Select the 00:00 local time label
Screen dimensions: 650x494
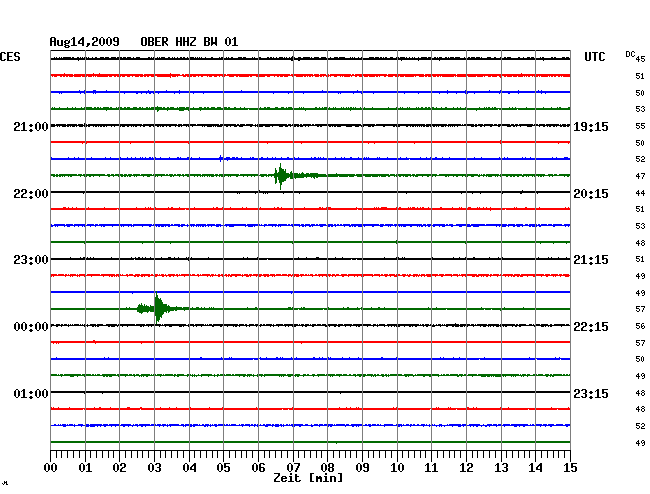pos(31,327)
